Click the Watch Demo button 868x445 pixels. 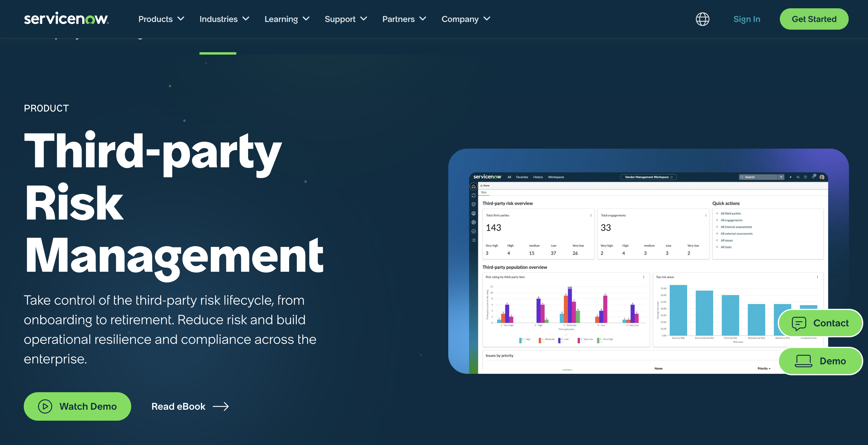click(77, 406)
